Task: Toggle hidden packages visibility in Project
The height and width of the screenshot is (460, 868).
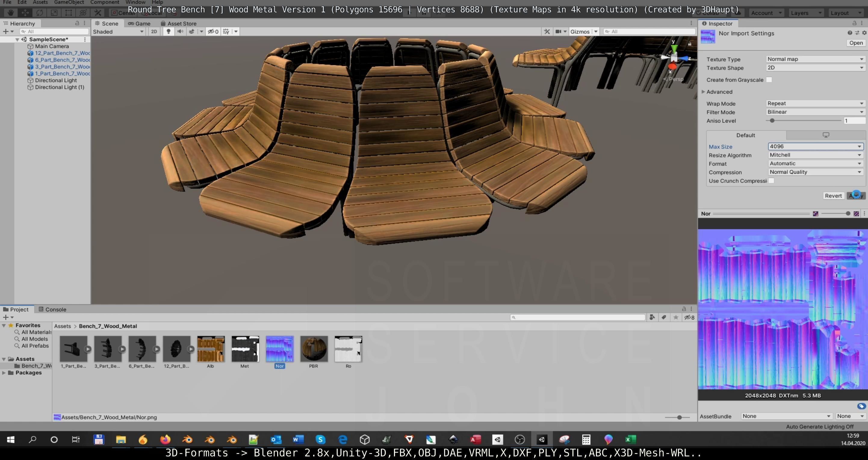Action: (689, 317)
